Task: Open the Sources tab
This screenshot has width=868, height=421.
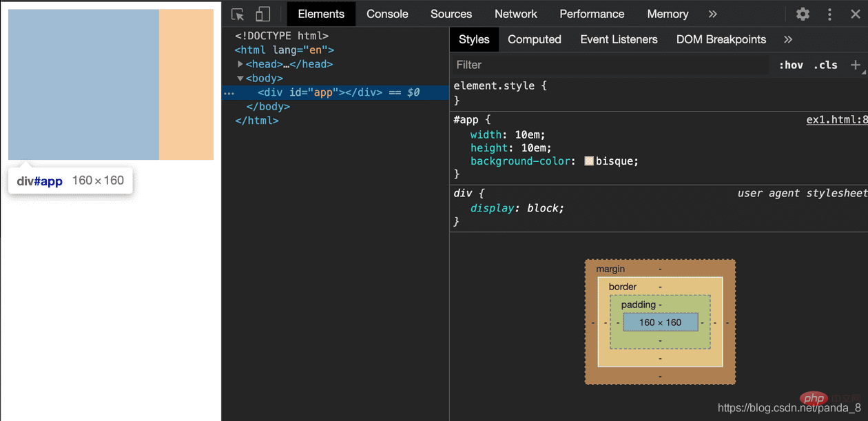Action: (451, 14)
